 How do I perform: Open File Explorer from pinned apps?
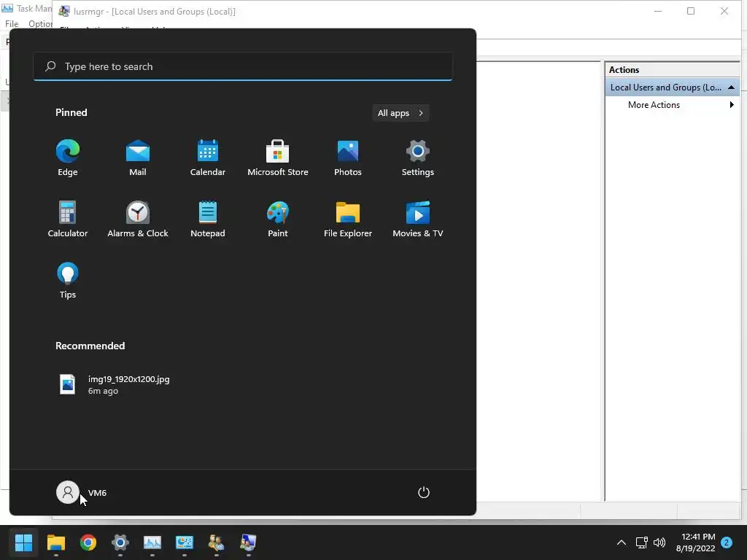[348, 219]
